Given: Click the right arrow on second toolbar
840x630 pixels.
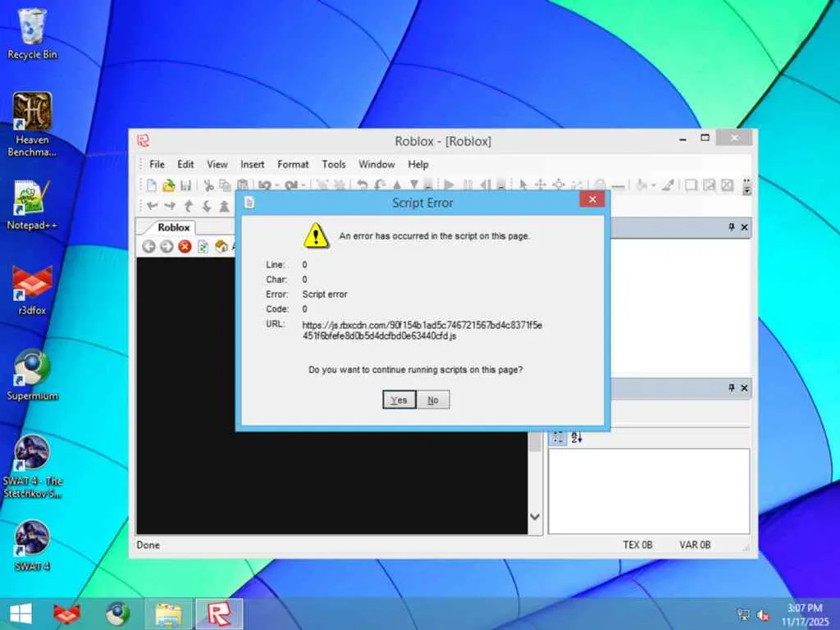Looking at the screenshot, I should (x=171, y=206).
